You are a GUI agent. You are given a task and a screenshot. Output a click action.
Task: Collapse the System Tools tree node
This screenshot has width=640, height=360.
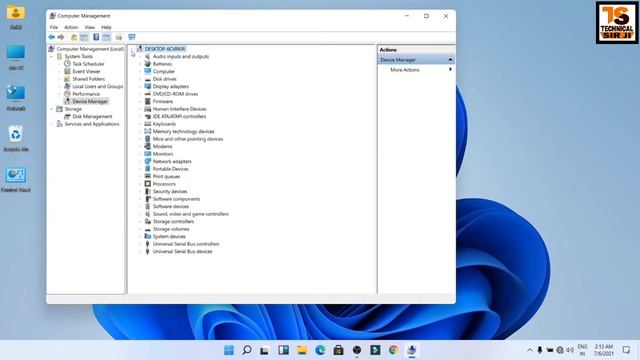click(x=52, y=57)
